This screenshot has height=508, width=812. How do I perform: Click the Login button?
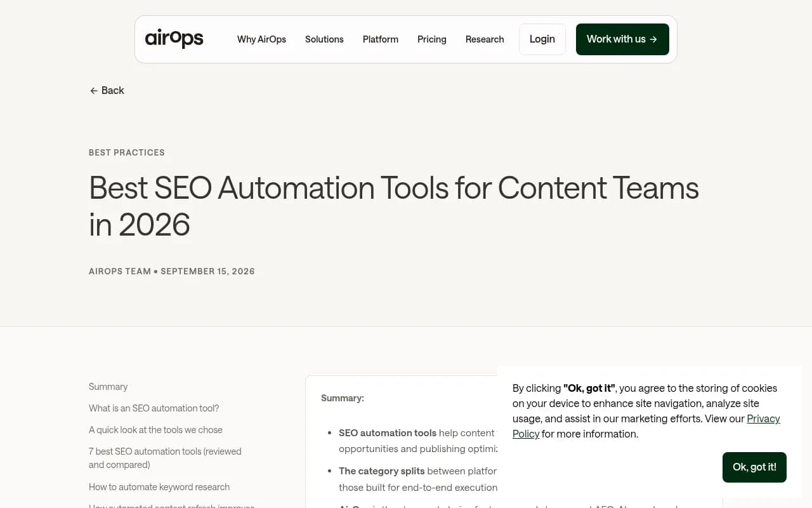pos(542,39)
